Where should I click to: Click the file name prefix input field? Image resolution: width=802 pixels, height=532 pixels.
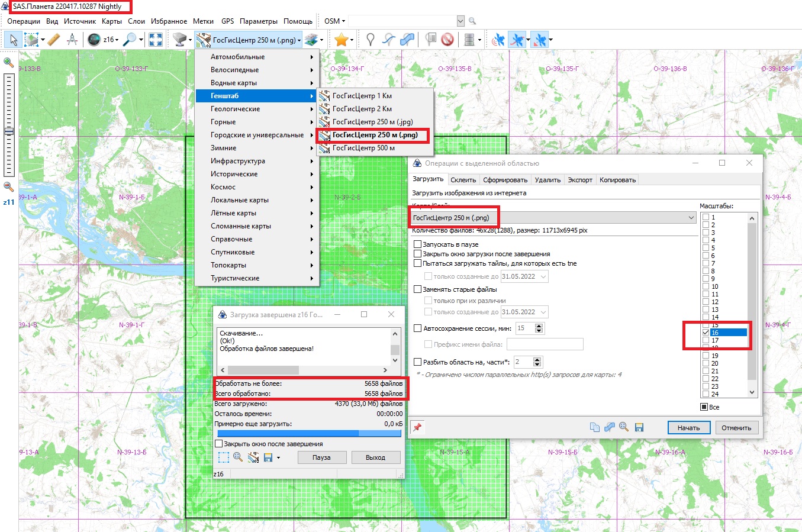[x=545, y=344]
